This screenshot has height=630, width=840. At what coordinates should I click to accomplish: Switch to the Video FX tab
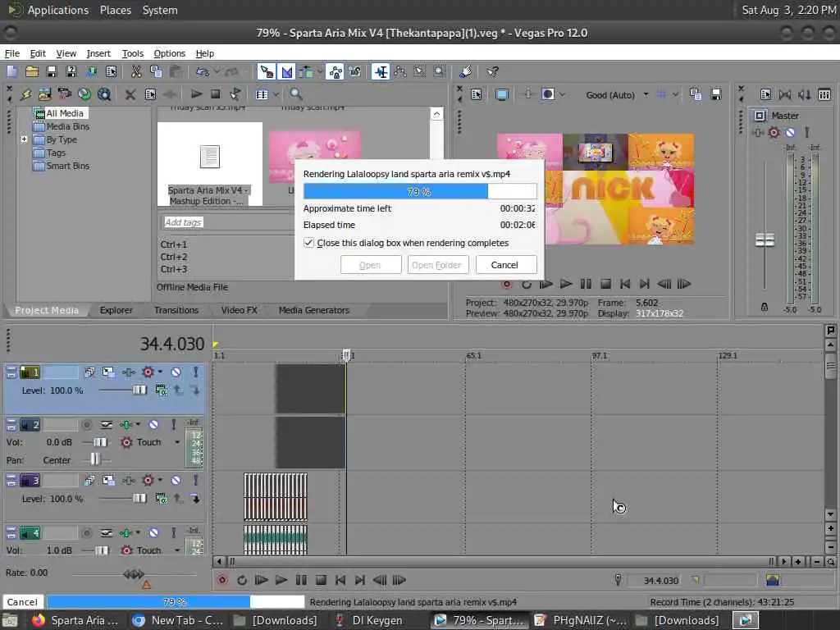point(239,309)
